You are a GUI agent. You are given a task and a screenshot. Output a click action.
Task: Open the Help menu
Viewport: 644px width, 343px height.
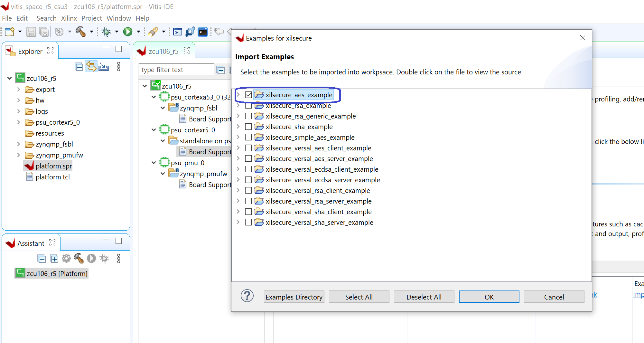[142, 18]
